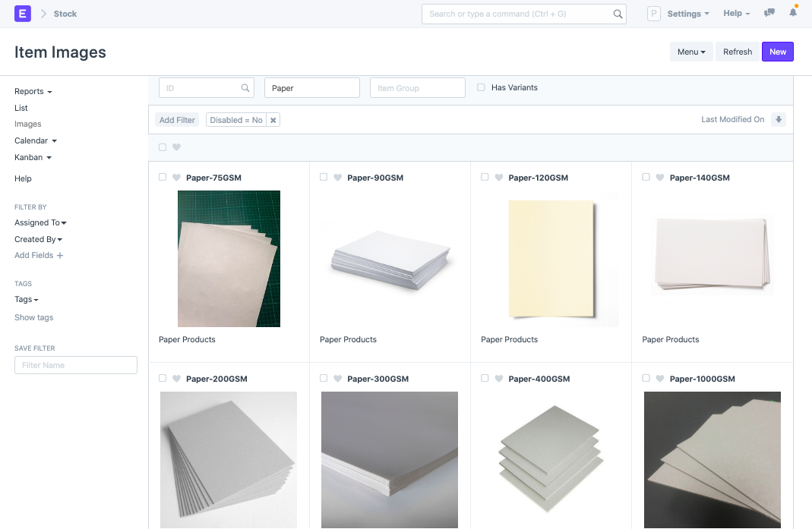Screen dimensions: 812x529
Task: Open the notifications bell icon
Action: (x=793, y=14)
